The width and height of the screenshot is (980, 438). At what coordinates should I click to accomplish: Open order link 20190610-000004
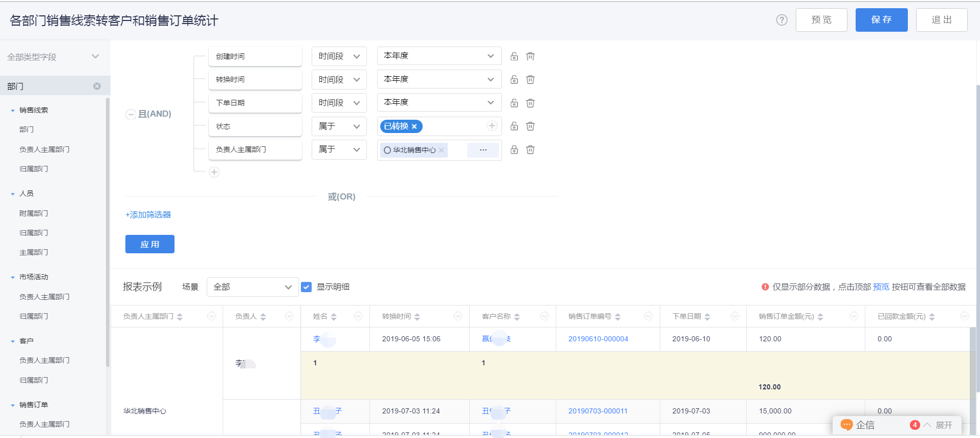pos(598,339)
